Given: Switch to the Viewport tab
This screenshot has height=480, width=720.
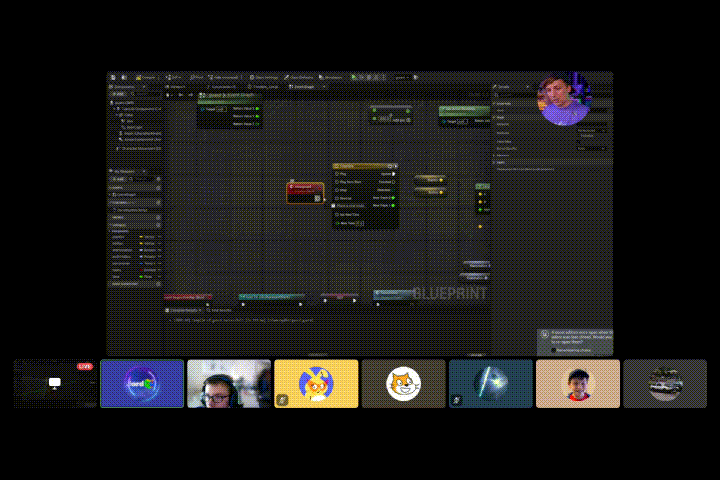Looking at the screenshot, I should point(180,87).
